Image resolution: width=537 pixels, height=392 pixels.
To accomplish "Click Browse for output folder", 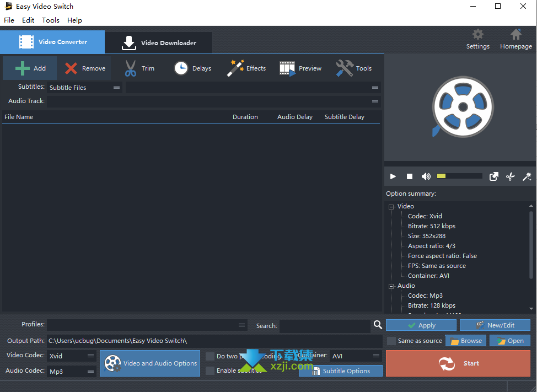I will coord(466,341).
